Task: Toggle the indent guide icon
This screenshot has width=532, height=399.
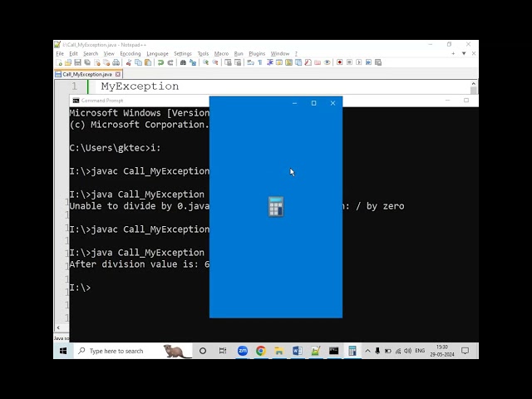Action: (269, 62)
